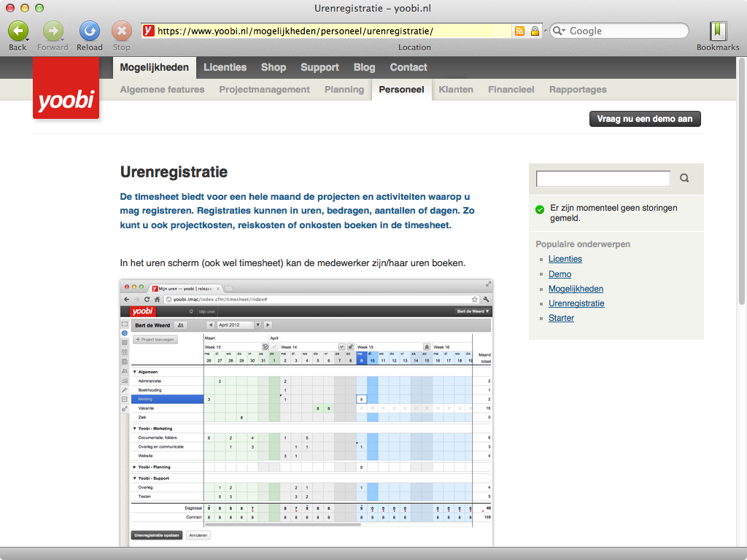Click the Urenregistratie page heading
The height and width of the screenshot is (560, 747).
174,172
